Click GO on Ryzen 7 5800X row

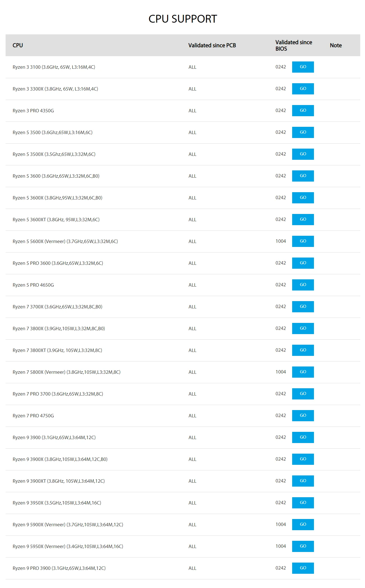(303, 372)
